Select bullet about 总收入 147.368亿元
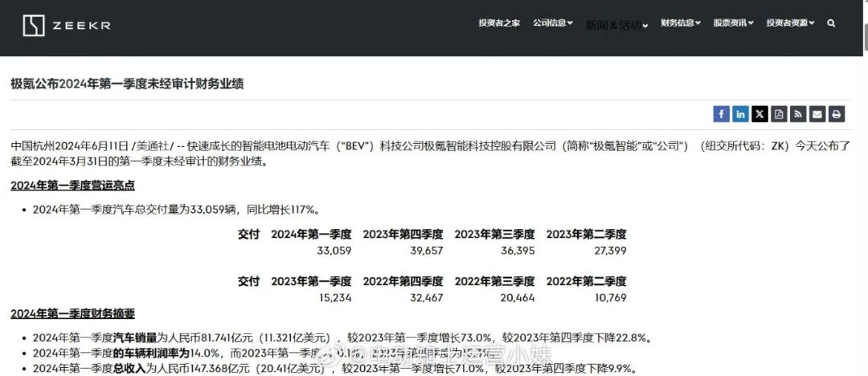The width and height of the screenshot is (868, 376). pos(334,368)
